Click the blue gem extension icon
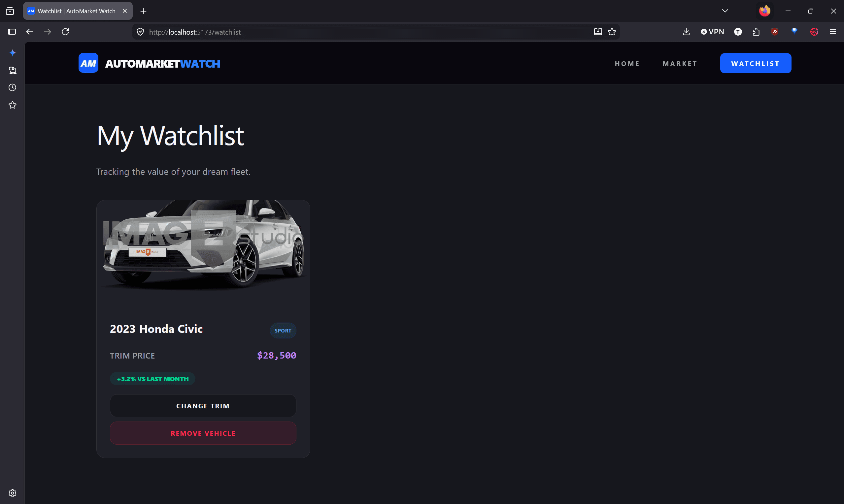The height and width of the screenshot is (504, 844). click(x=794, y=31)
